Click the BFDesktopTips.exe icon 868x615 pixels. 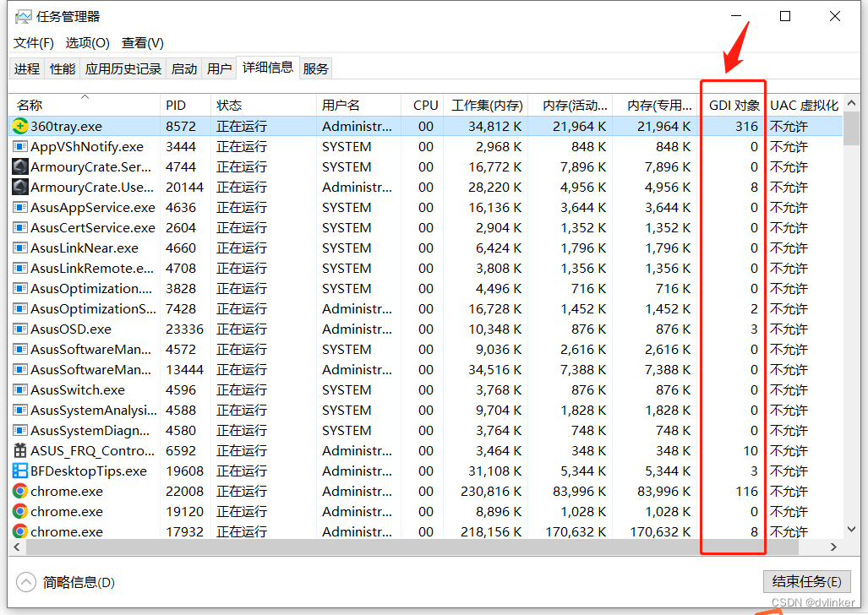pos(20,471)
